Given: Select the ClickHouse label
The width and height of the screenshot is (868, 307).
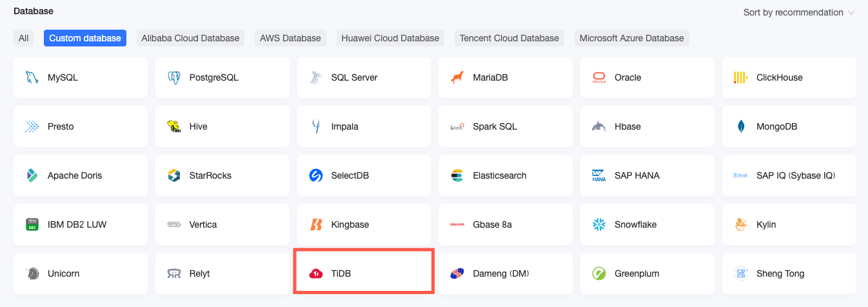Looking at the screenshot, I should pyautogui.click(x=780, y=77).
